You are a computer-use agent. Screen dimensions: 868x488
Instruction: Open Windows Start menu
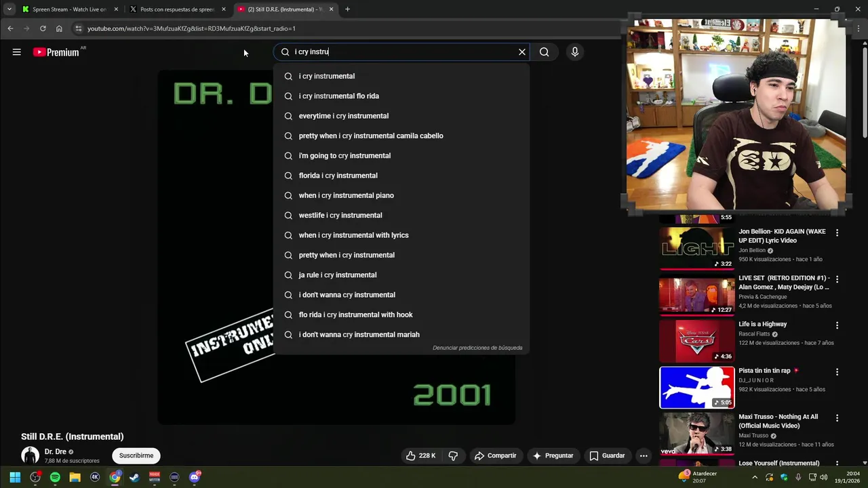point(15,477)
